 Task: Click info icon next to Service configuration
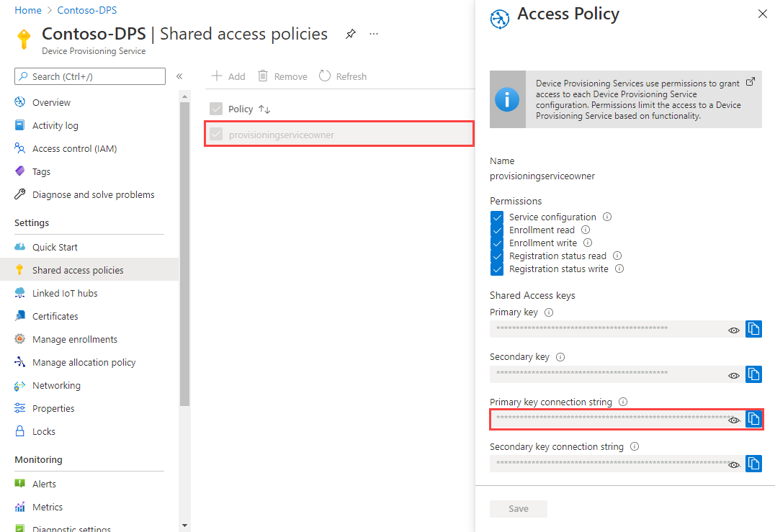[607, 217]
